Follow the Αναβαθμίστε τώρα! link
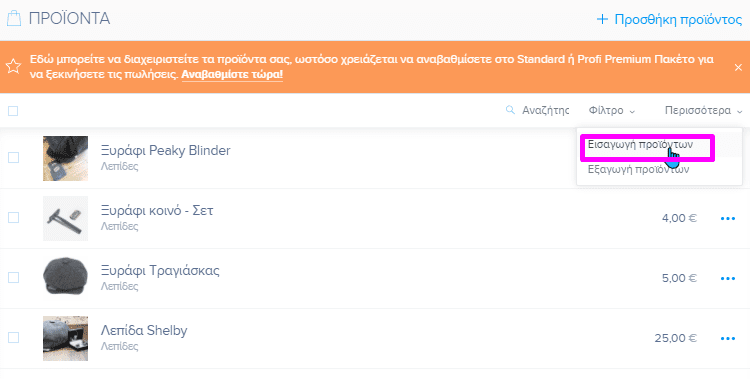Image resolution: width=750 pixels, height=379 pixels. point(232,75)
